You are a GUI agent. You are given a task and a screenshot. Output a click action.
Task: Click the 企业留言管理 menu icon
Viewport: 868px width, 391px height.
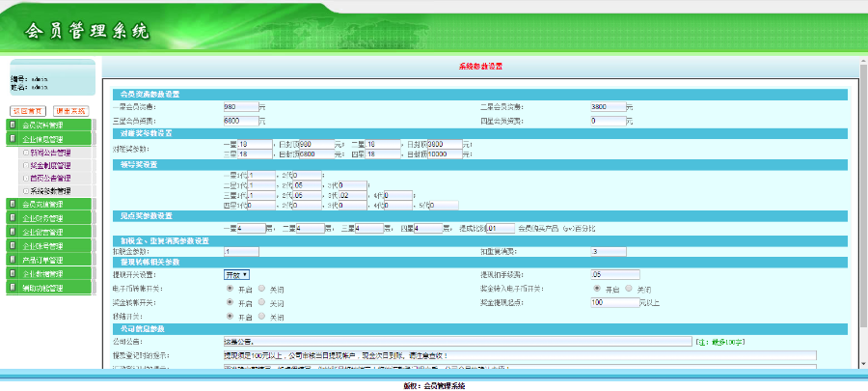13,232
